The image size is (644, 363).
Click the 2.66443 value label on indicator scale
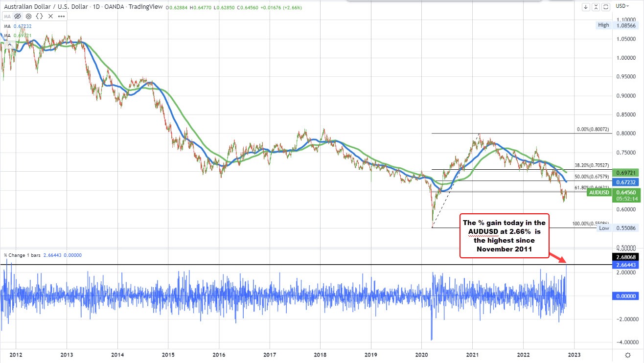tap(626, 265)
